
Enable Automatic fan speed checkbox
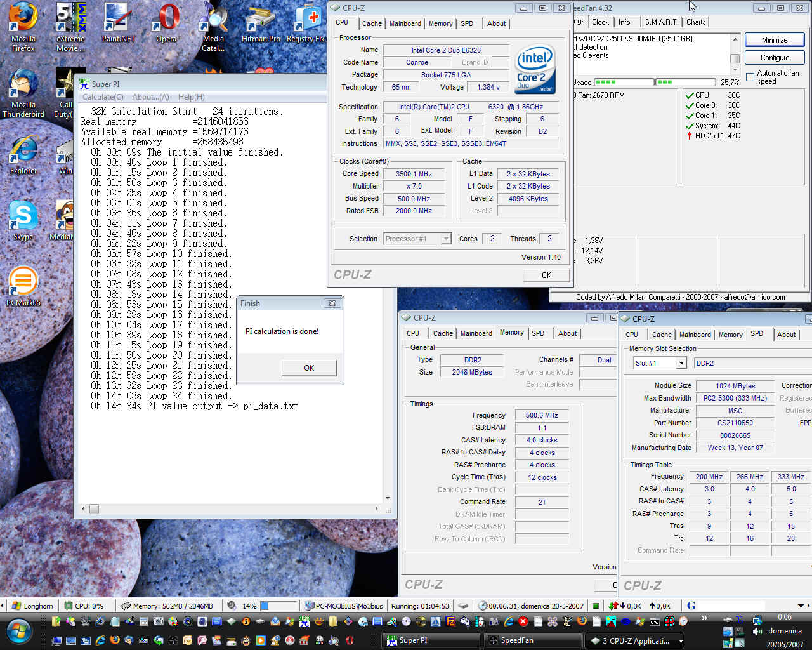click(750, 77)
